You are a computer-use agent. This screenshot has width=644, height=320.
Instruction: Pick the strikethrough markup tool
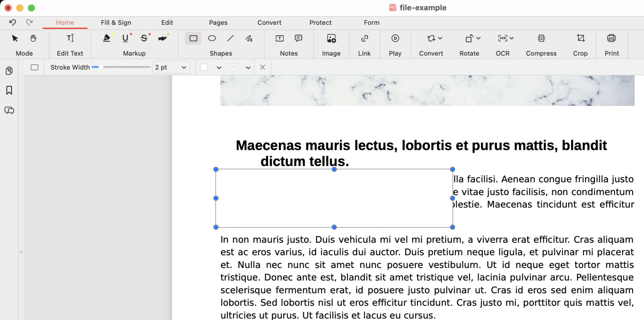click(144, 38)
